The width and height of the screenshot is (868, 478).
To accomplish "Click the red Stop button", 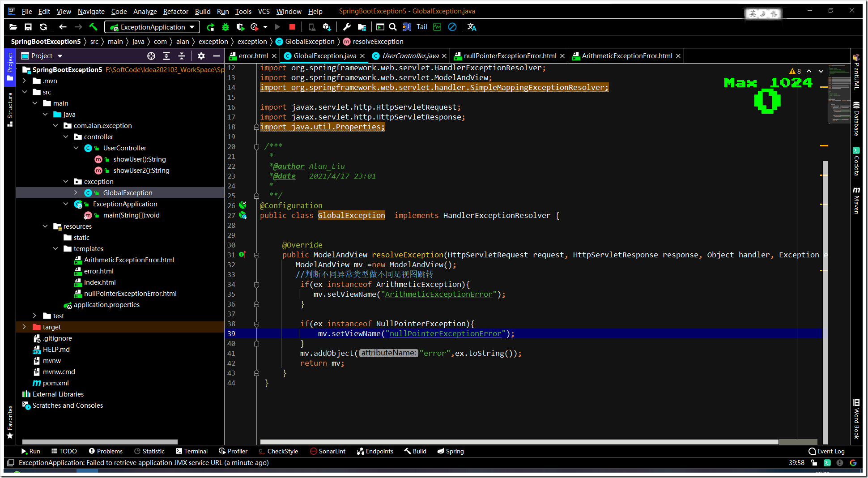I will pyautogui.click(x=292, y=27).
